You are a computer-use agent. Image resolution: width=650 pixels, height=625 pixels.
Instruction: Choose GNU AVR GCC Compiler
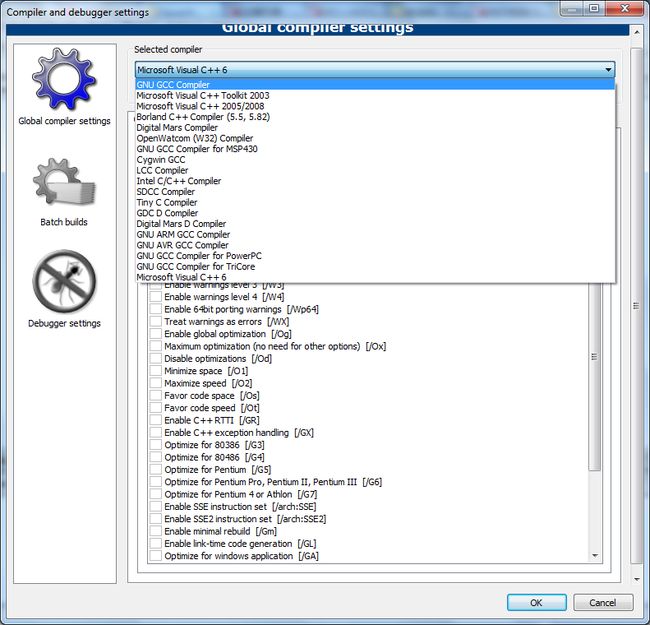pos(375,245)
